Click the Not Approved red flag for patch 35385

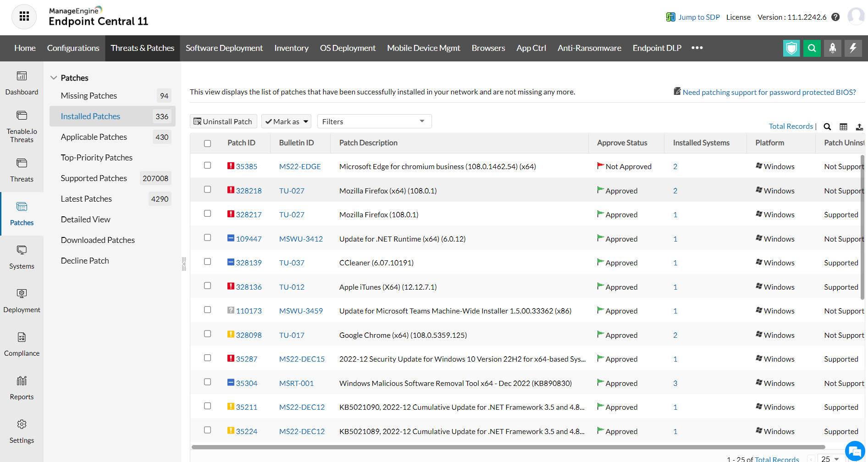point(600,166)
